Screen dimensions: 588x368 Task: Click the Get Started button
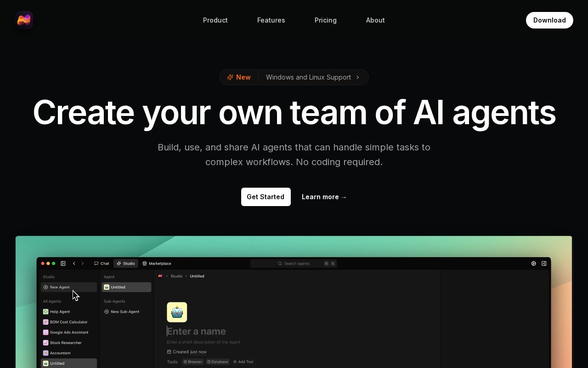click(x=266, y=197)
